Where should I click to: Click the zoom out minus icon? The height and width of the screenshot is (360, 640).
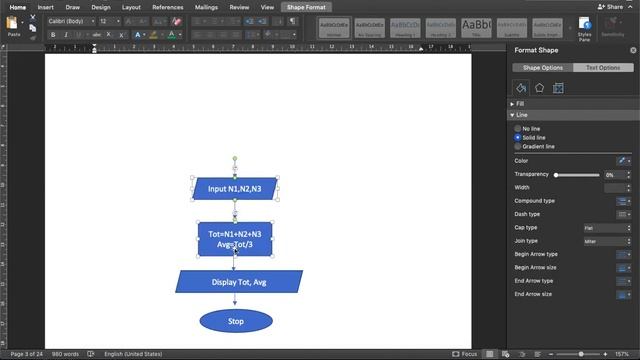pos(551,354)
